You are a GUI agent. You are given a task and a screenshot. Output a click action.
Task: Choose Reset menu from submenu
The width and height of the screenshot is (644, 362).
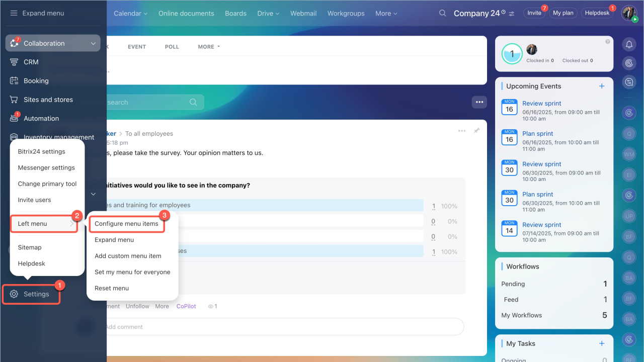(112, 288)
